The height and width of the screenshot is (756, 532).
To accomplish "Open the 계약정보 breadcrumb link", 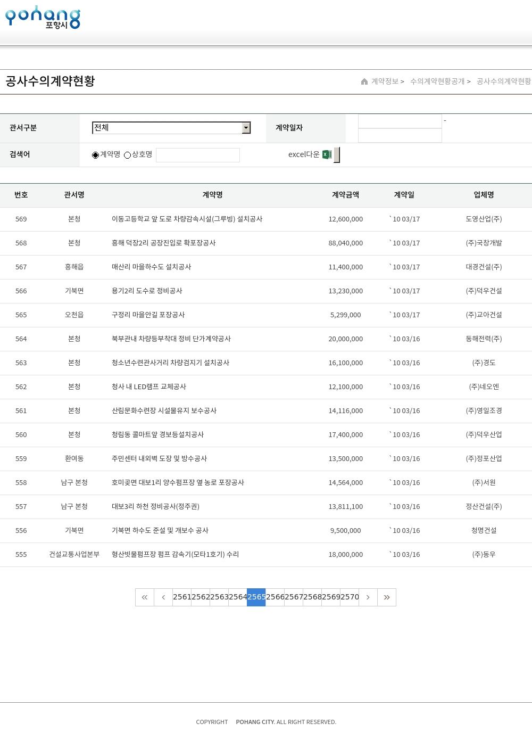I will (x=385, y=81).
